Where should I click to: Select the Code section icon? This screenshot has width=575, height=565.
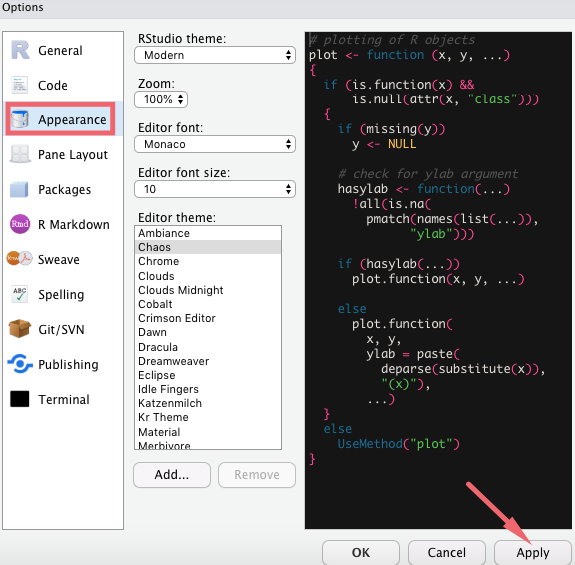pyautogui.click(x=19, y=85)
